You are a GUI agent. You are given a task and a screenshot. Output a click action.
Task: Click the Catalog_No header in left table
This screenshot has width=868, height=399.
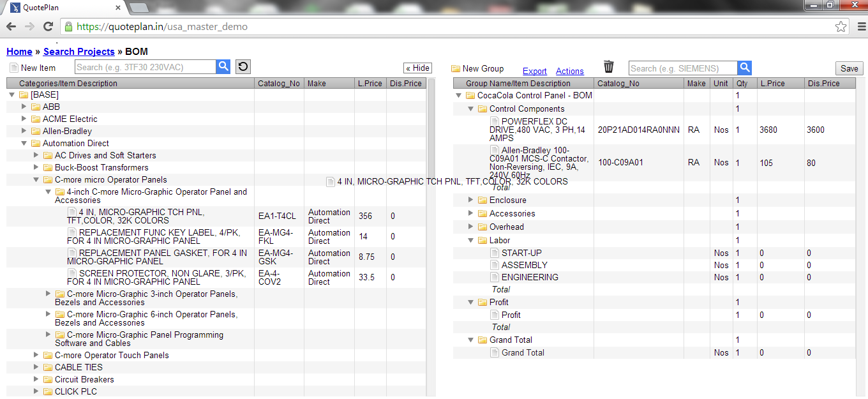279,83
